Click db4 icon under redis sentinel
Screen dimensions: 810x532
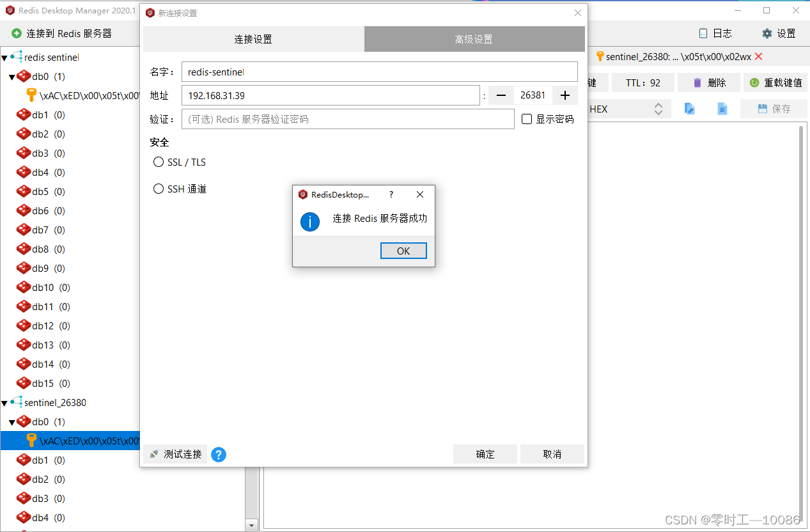tap(24, 172)
